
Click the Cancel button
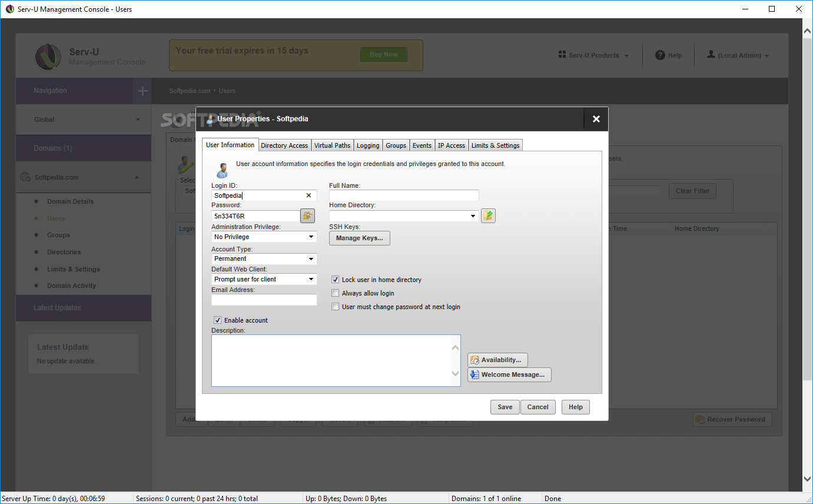[537, 407]
